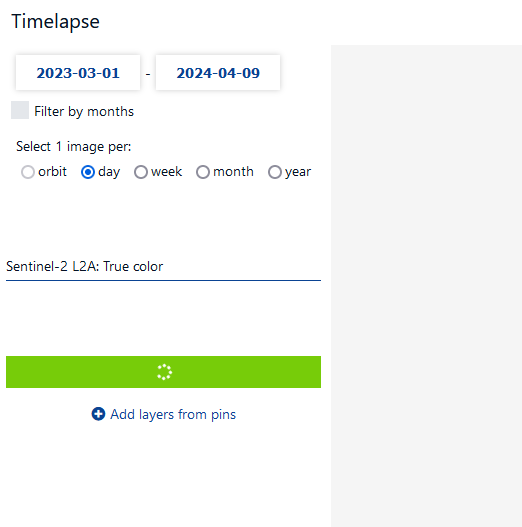The width and height of the screenshot is (522, 527).
Task: Choose one image per month option
Action: click(203, 172)
